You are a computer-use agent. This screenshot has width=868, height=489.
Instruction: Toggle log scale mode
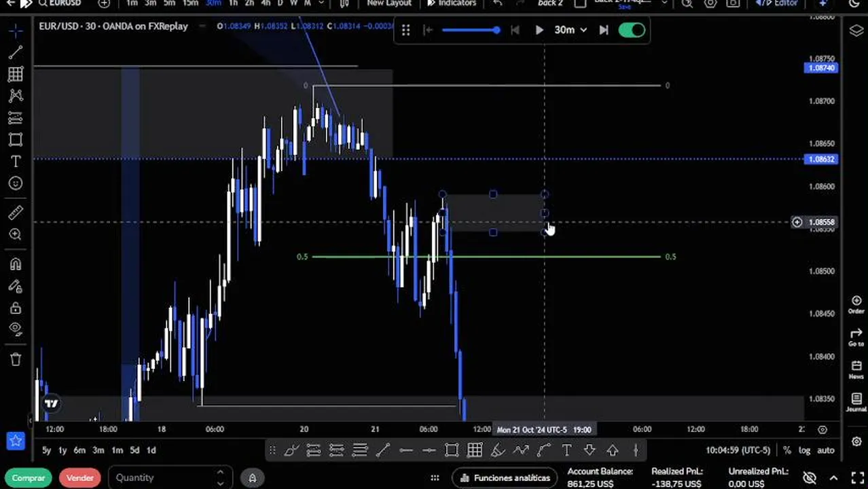805,450
